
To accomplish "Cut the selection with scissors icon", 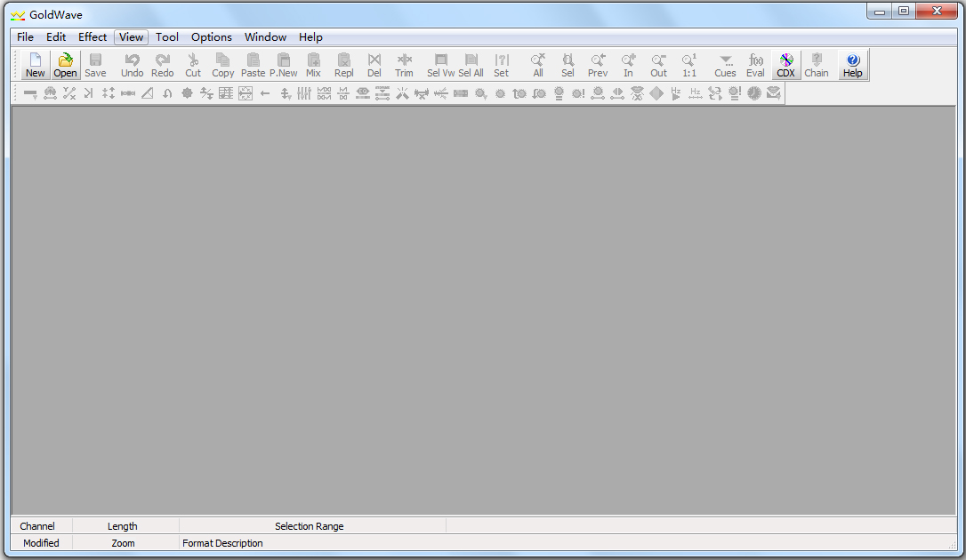I will (x=193, y=65).
